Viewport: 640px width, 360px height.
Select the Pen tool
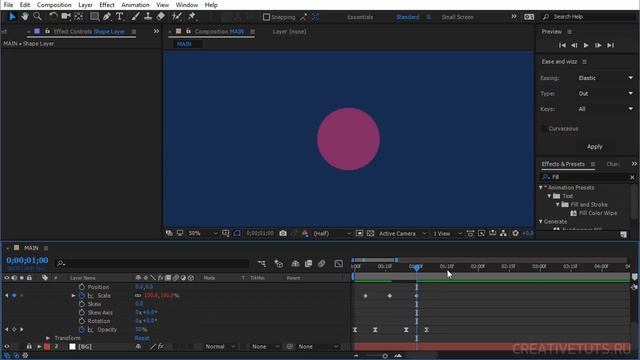[x=107, y=16]
